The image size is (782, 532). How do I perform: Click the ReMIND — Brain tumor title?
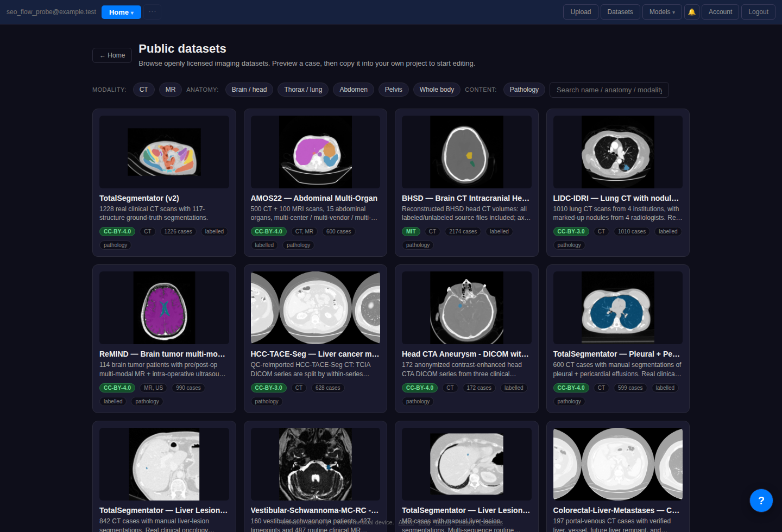tap(162, 354)
